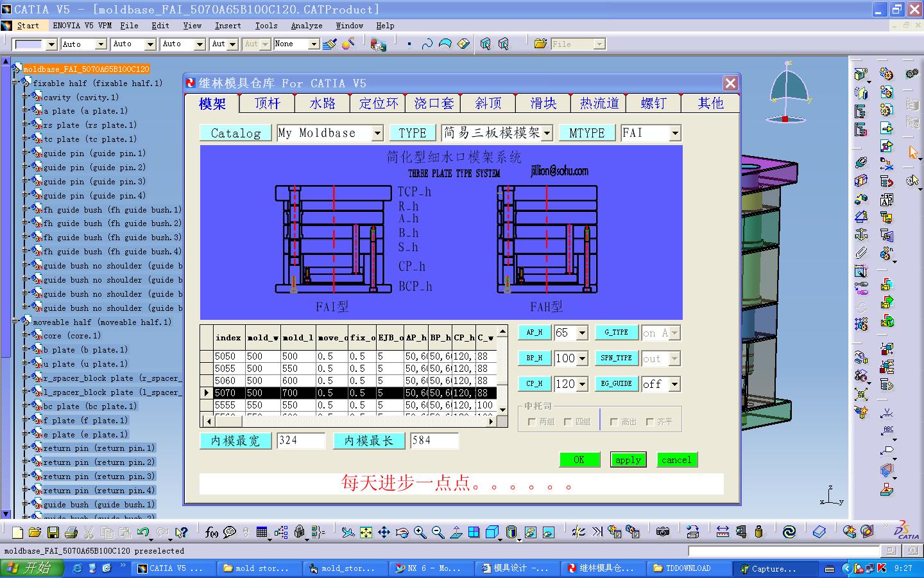Viewport: 924px width, 578px height.
Task: Open the Design Table icon
Action: pos(262,532)
